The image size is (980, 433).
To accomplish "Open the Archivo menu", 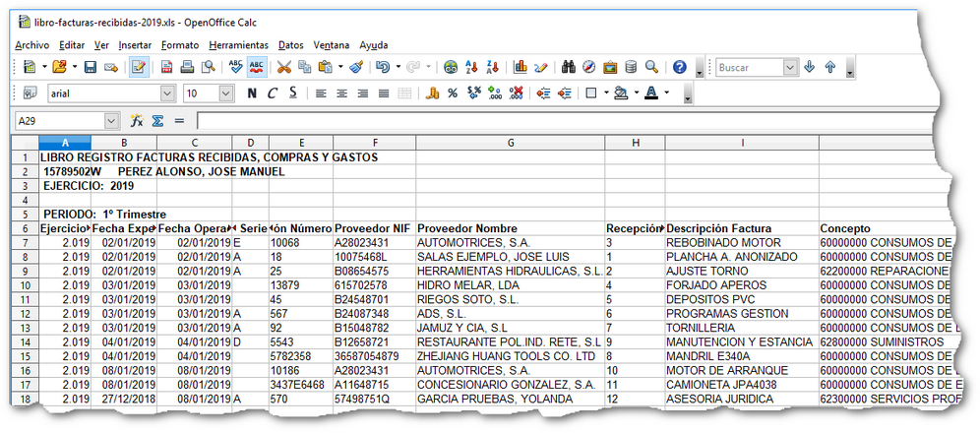I will point(31,45).
